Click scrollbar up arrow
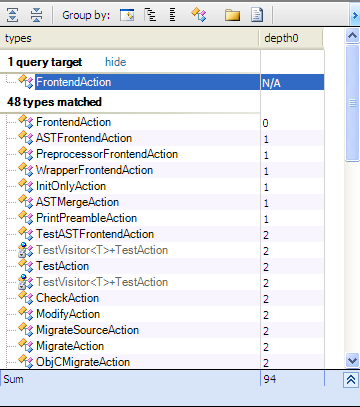Screen dimensions: 360x407 (x=352, y=35)
